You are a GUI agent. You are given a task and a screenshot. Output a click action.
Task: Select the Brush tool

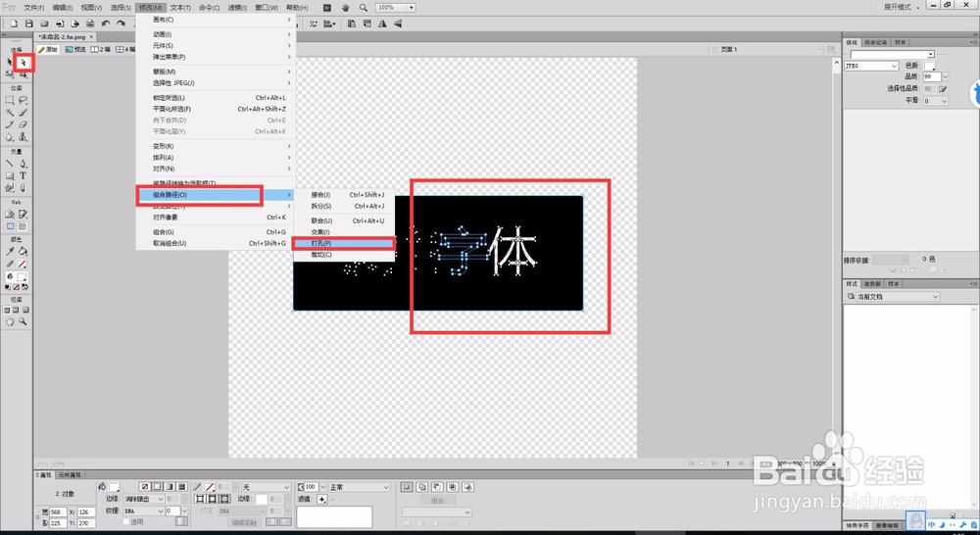click(x=24, y=113)
